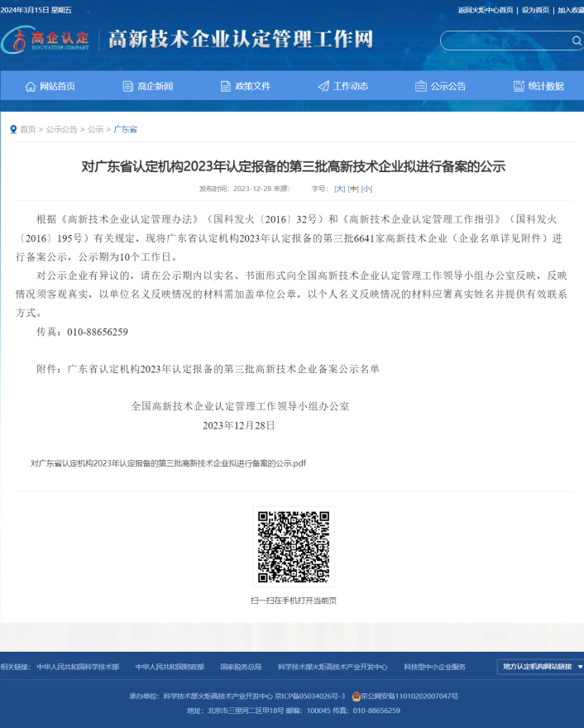Click the 高企认定 site logo
The height and width of the screenshot is (728, 584).
(x=46, y=39)
